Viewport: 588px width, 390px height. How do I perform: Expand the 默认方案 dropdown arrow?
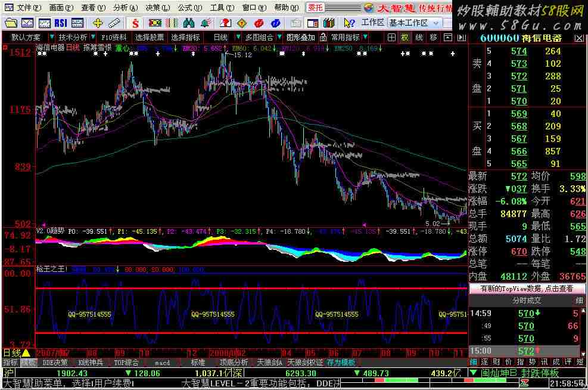[x=52, y=37]
